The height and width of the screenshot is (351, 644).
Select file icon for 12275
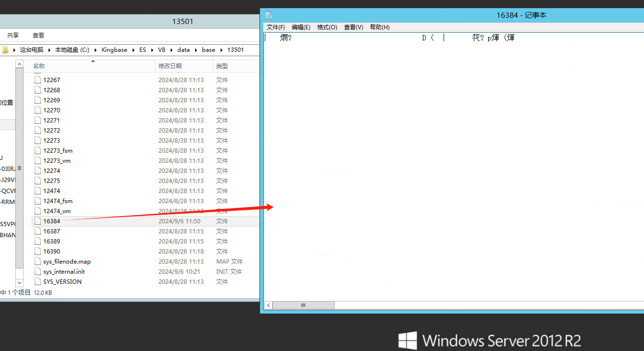click(x=37, y=181)
